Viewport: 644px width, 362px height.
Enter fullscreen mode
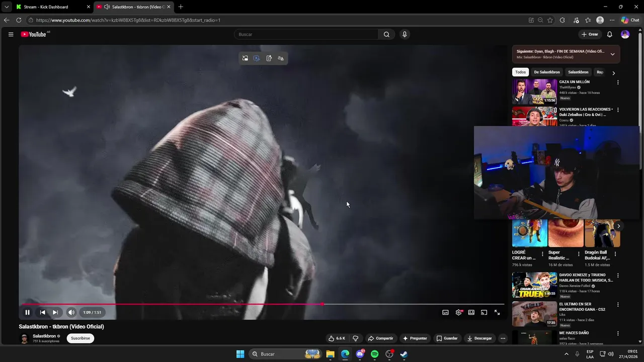pos(497,312)
